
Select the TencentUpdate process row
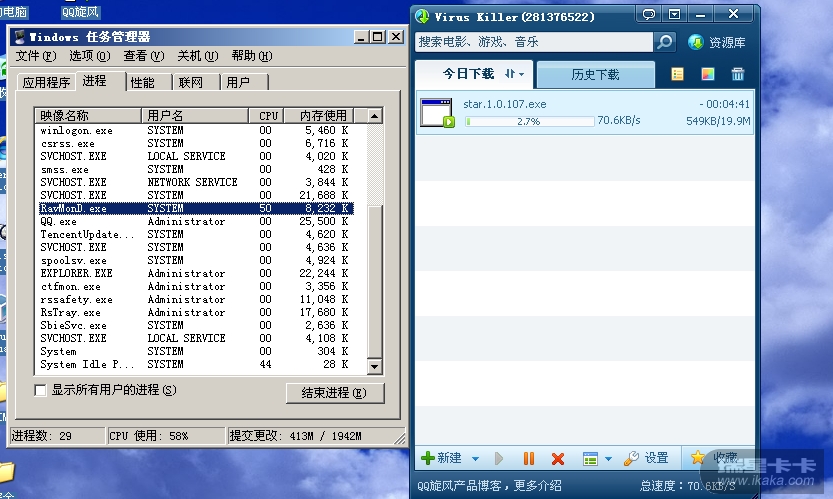(194, 234)
